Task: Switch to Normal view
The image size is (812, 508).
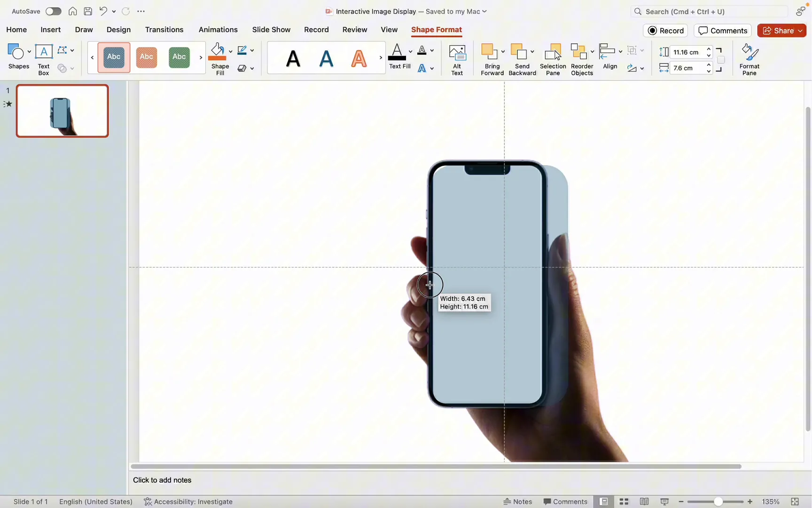Action: click(x=604, y=502)
